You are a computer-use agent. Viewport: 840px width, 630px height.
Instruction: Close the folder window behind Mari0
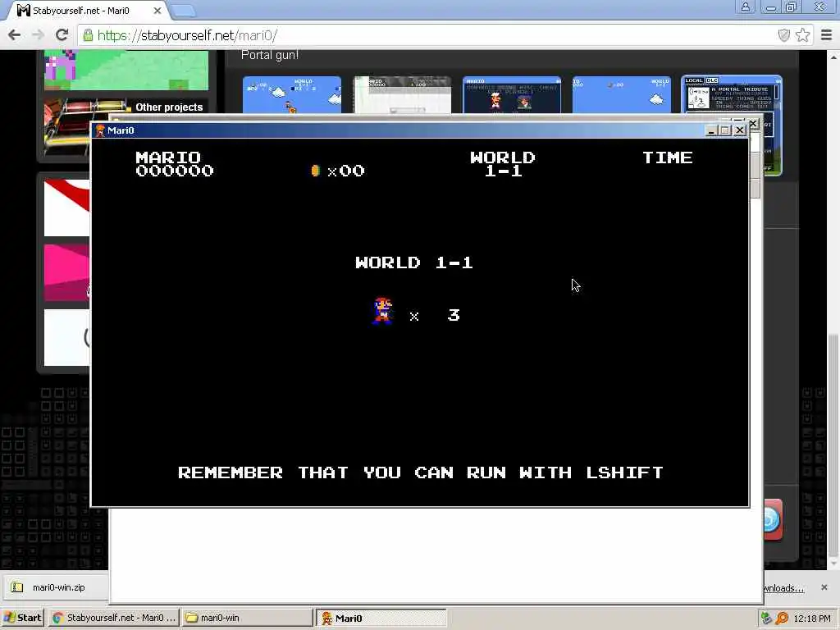click(754, 124)
